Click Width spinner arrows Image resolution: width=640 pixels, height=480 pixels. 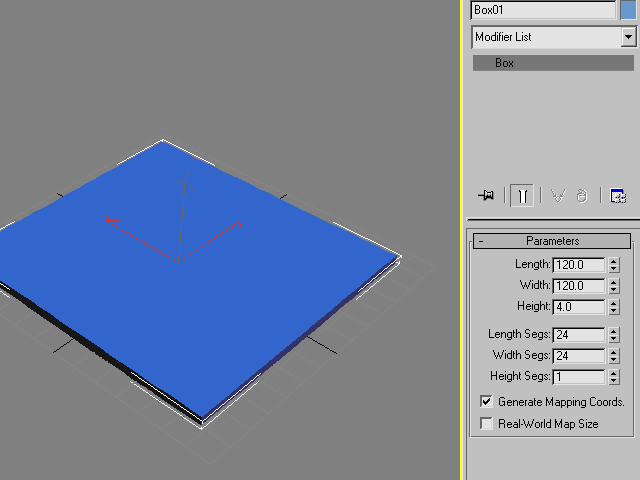613,286
